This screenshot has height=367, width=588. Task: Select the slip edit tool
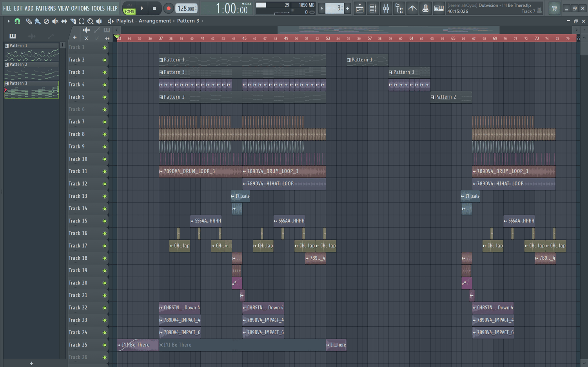point(64,21)
